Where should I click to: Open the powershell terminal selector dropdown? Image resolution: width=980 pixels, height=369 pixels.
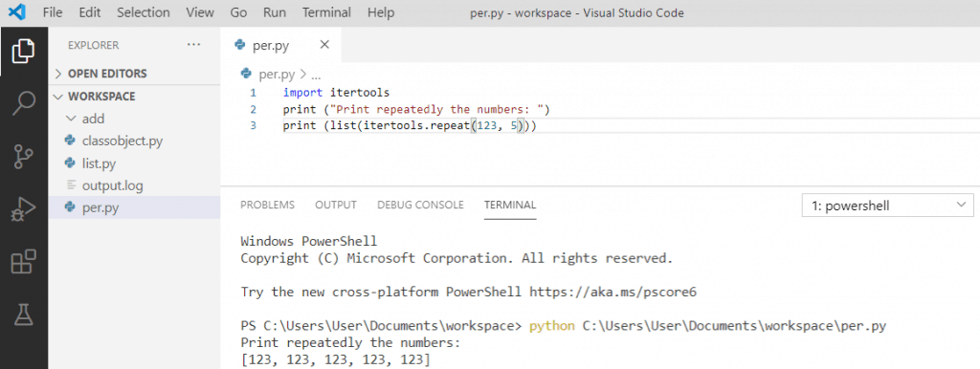tap(887, 206)
